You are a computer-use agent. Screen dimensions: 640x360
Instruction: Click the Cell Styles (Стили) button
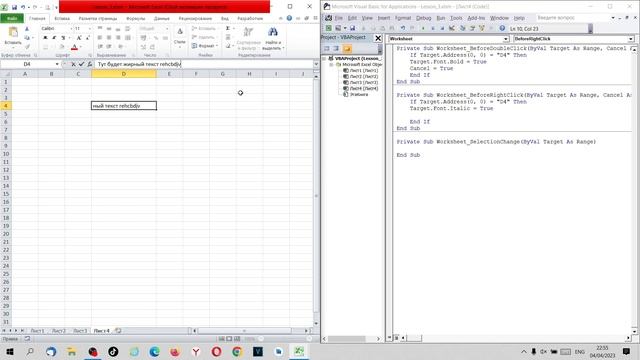tap(180, 36)
